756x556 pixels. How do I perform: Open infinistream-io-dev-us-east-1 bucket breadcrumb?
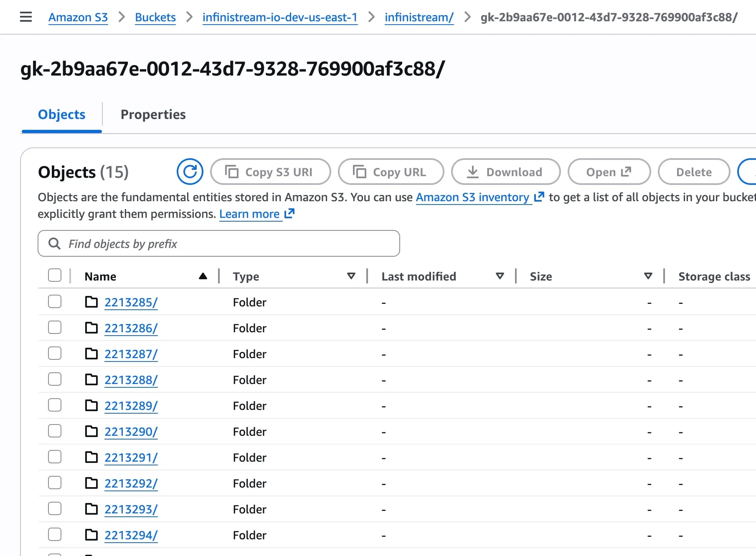[x=280, y=17]
